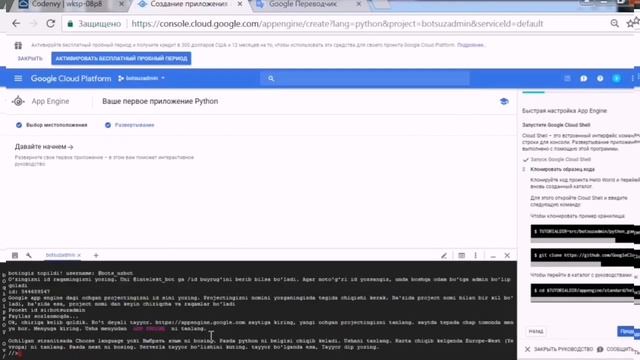
Task: Click the gift icon in the trial banner
Action: pyautogui.click(x=18, y=45)
